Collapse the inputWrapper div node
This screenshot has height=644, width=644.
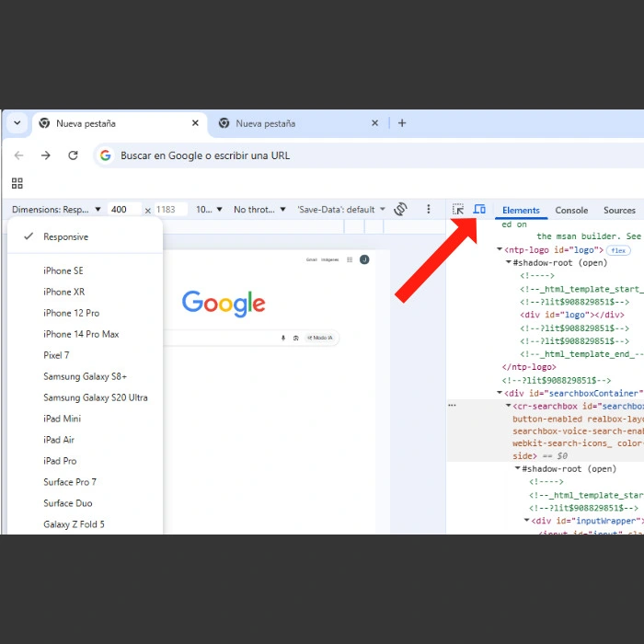[526, 521]
